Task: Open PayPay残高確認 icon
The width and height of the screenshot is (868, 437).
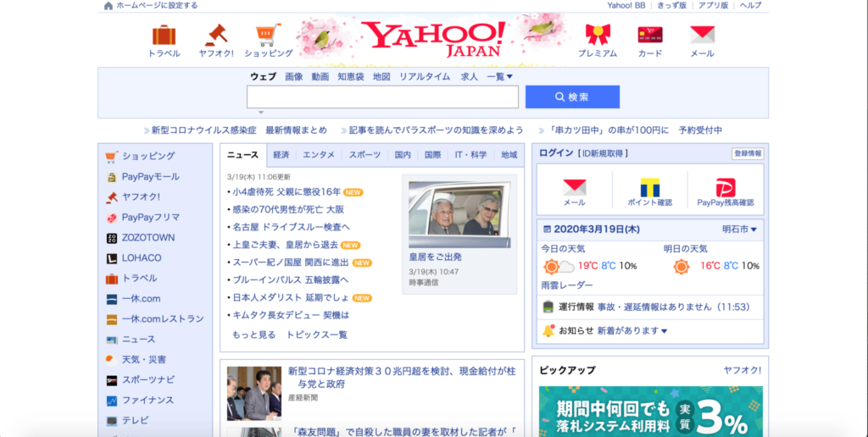Action: [x=726, y=187]
